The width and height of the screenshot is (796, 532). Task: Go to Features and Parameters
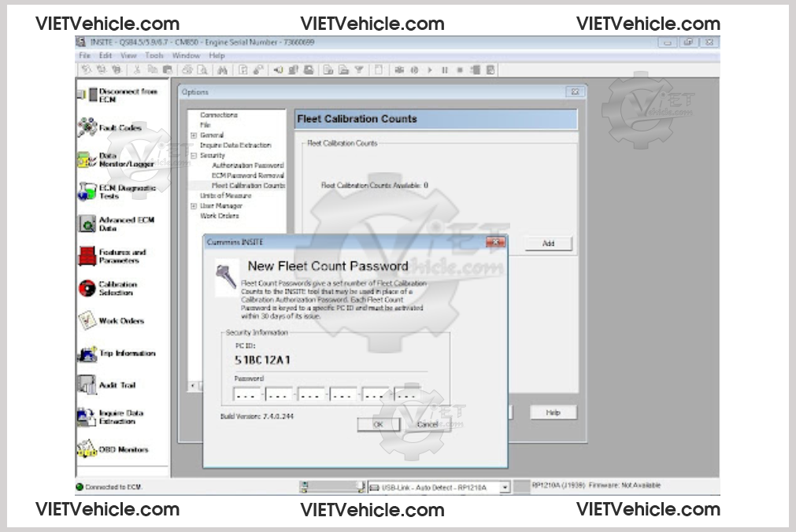(87, 257)
